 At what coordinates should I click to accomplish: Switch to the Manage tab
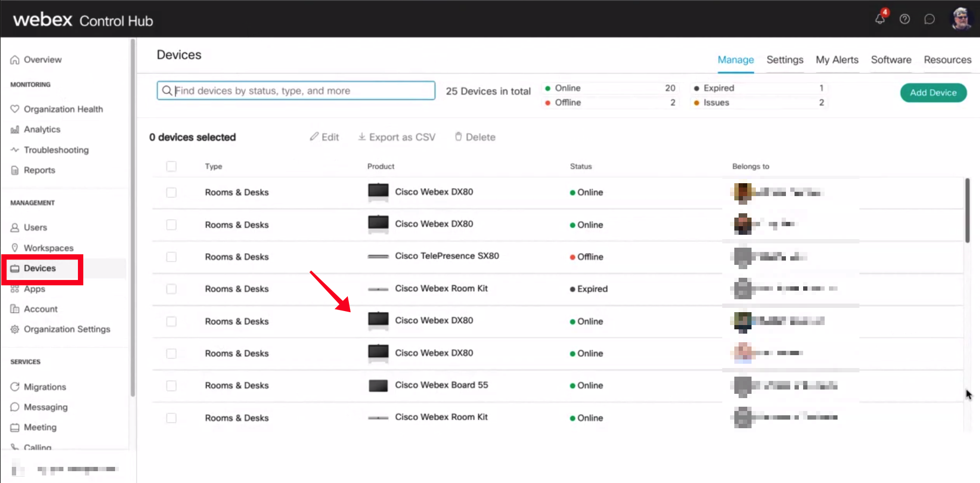735,60
